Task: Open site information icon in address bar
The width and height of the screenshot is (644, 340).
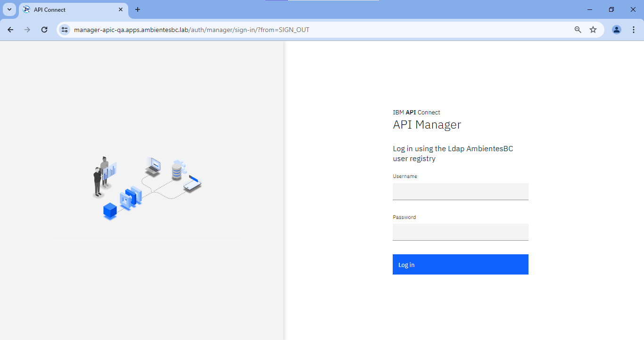Action: point(65,30)
